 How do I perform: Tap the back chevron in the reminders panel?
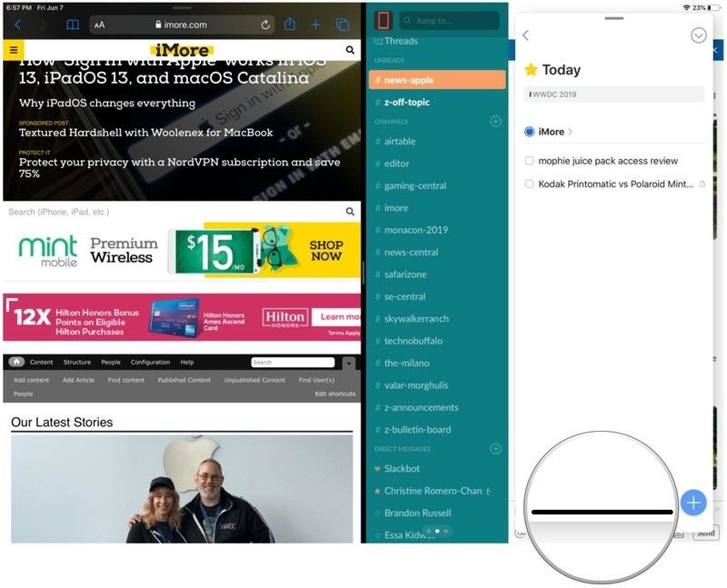[x=526, y=35]
